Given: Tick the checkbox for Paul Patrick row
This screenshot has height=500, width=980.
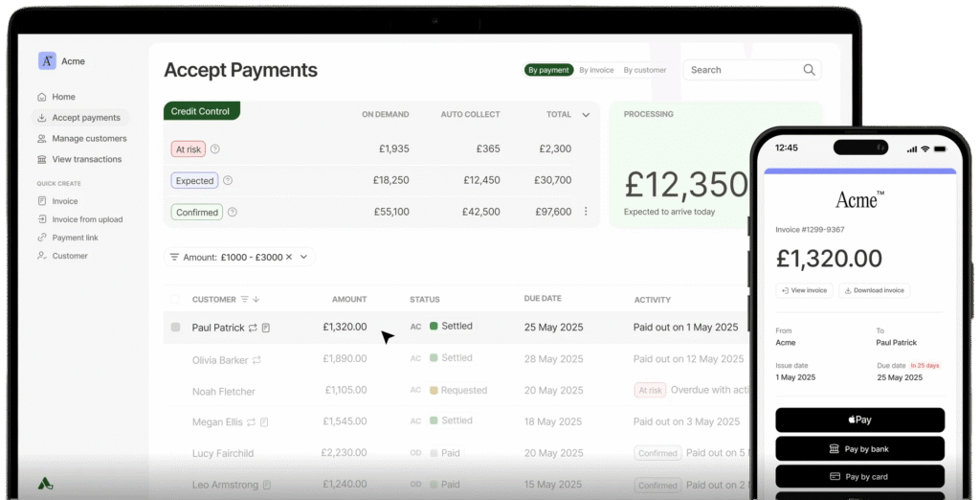Looking at the screenshot, I should pyautogui.click(x=175, y=328).
